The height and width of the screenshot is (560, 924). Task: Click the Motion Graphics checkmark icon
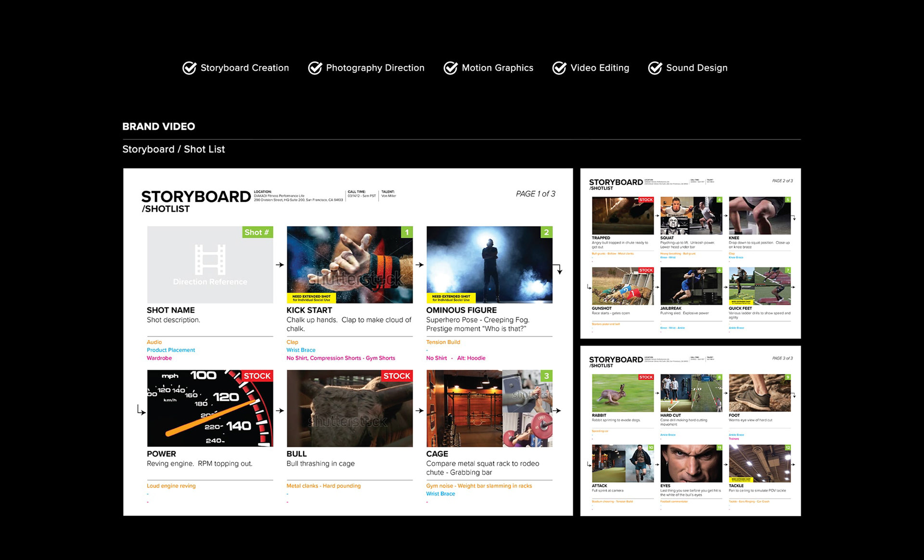pyautogui.click(x=450, y=68)
